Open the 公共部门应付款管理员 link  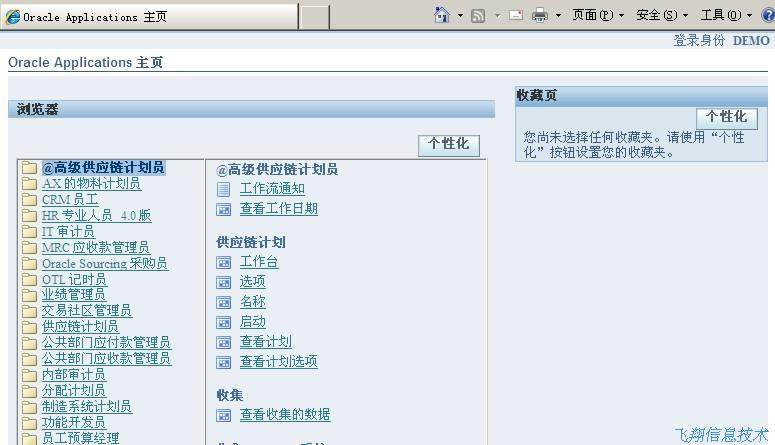(106, 342)
